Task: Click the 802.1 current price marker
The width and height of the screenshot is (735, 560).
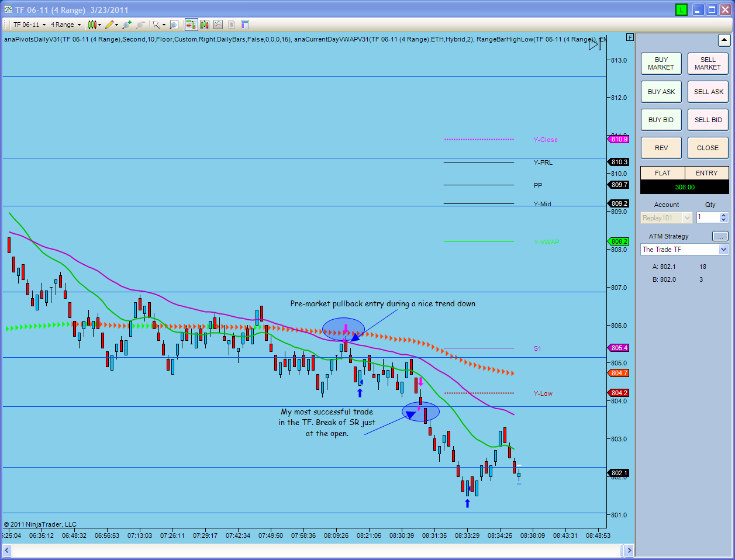Action: pyautogui.click(x=619, y=473)
